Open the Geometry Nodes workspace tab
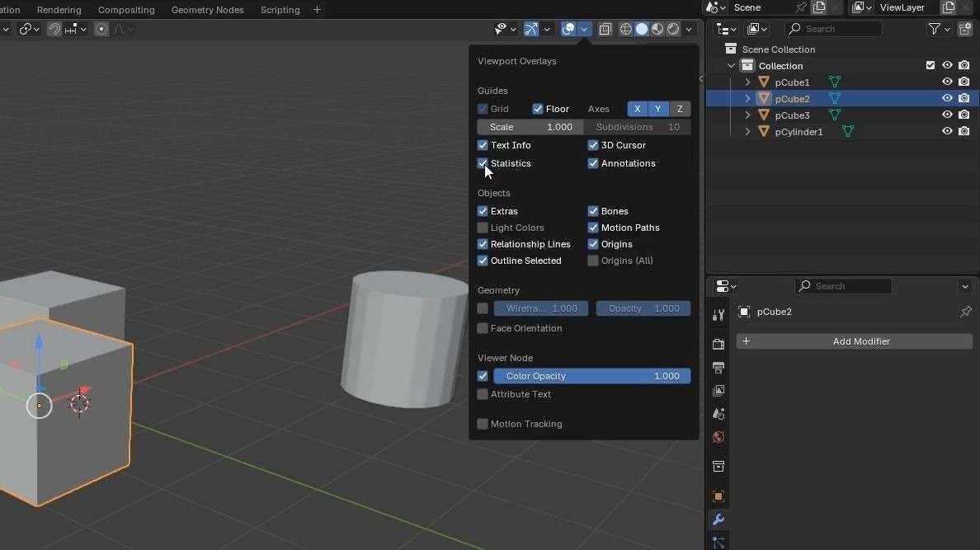Viewport: 980px width, 550px height. coord(208,10)
